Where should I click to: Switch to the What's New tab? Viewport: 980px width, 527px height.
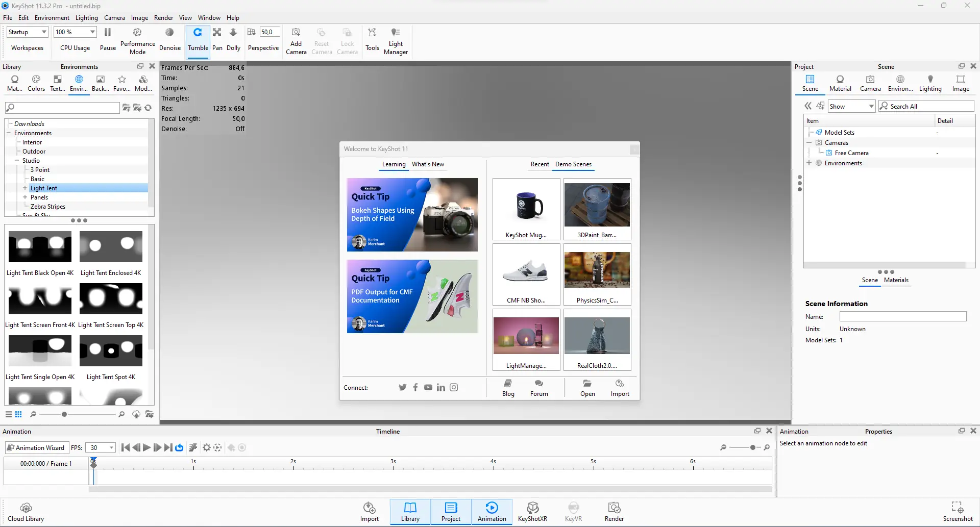pos(428,164)
